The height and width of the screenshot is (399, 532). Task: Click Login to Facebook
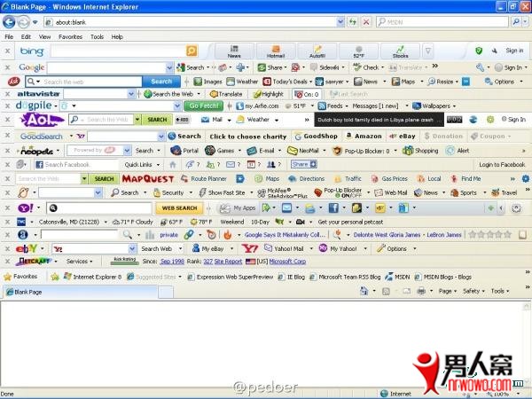point(502,165)
